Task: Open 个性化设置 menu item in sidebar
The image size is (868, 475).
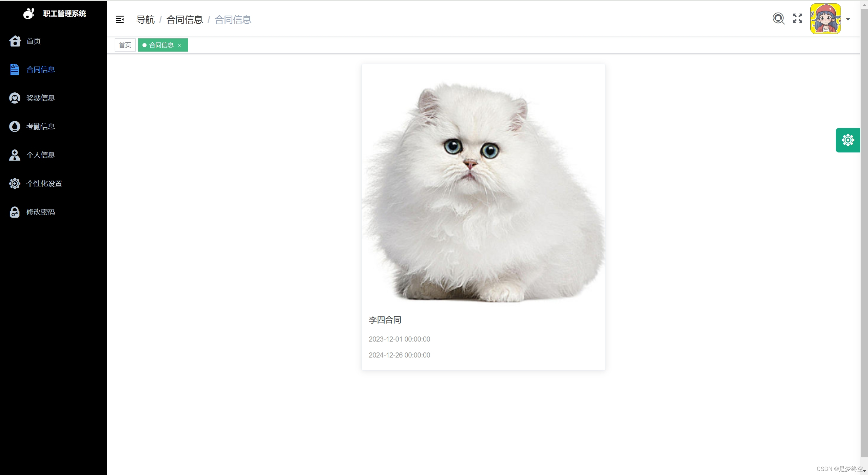Action: tap(53, 184)
